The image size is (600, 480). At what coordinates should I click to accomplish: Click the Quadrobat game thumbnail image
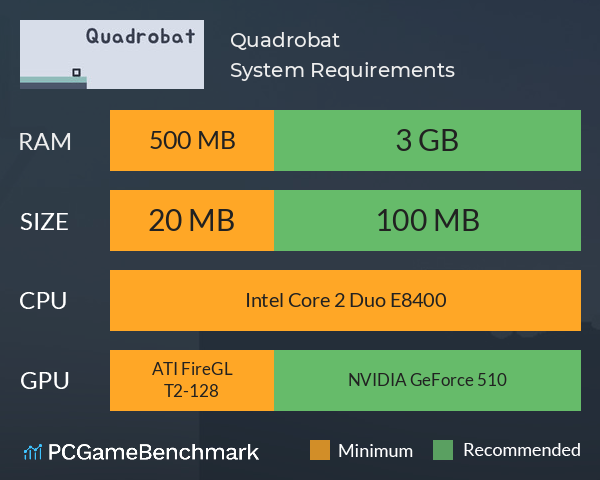(112, 54)
